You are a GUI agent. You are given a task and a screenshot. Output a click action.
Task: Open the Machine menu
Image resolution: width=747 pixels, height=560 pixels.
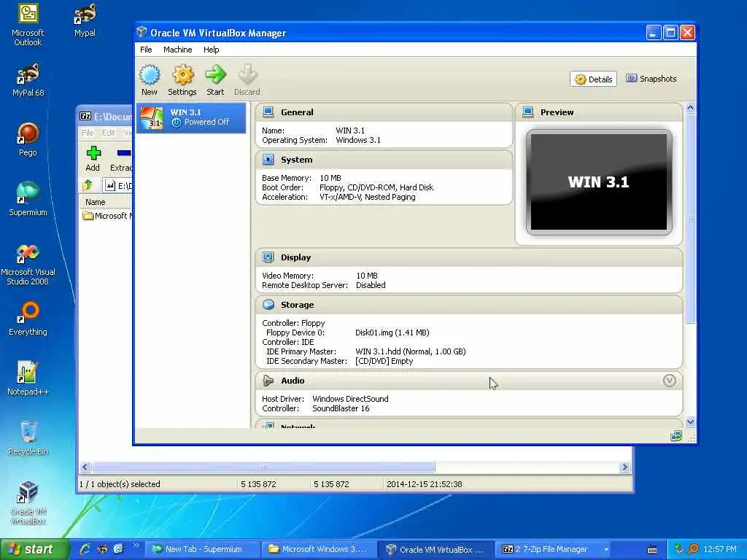(178, 50)
